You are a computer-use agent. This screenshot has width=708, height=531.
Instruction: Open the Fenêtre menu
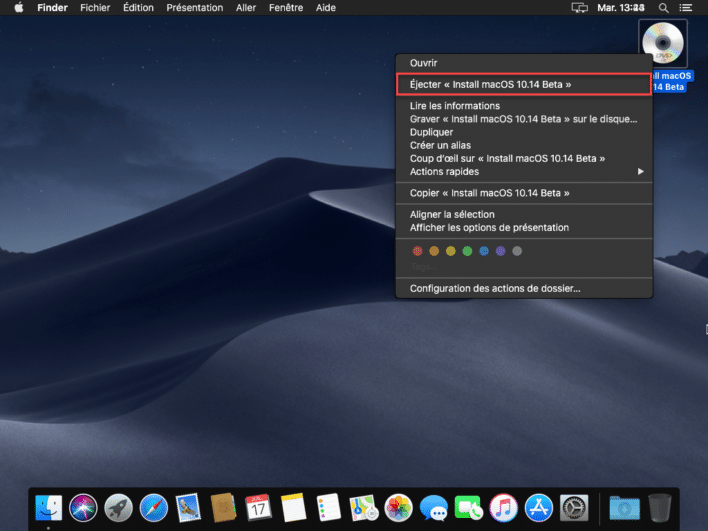(286, 8)
